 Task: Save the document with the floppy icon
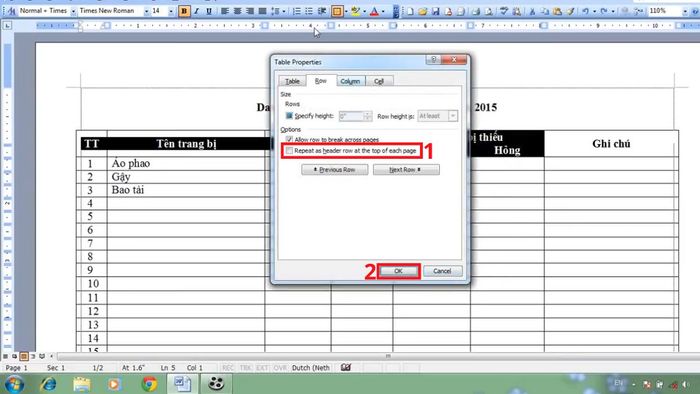(435, 11)
